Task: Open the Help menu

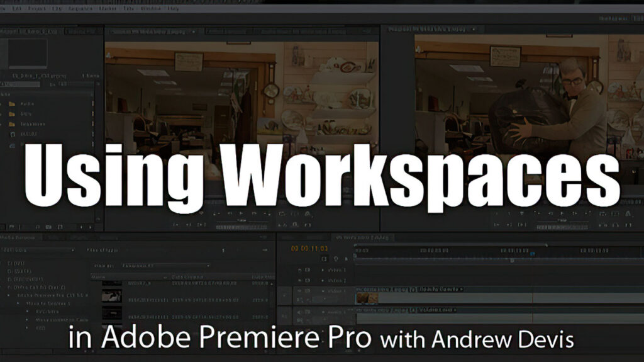Action: pyautogui.click(x=173, y=8)
